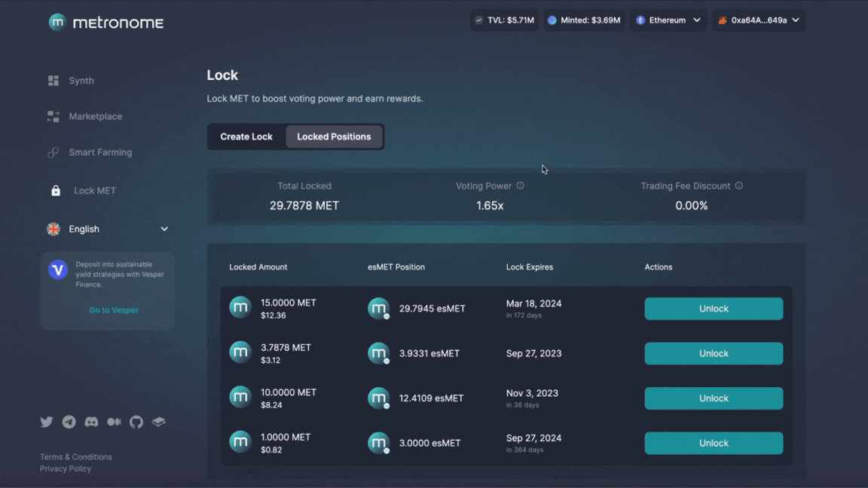Click the Total Locked 29.7878 MET value
This screenshot has height=488, width=868.
[x=304, y=206]
